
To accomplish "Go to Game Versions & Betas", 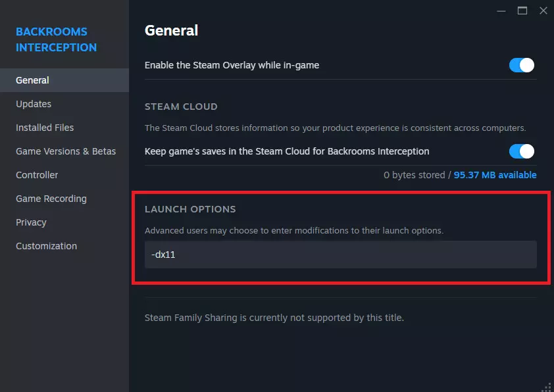I will [x=66, y=151].
